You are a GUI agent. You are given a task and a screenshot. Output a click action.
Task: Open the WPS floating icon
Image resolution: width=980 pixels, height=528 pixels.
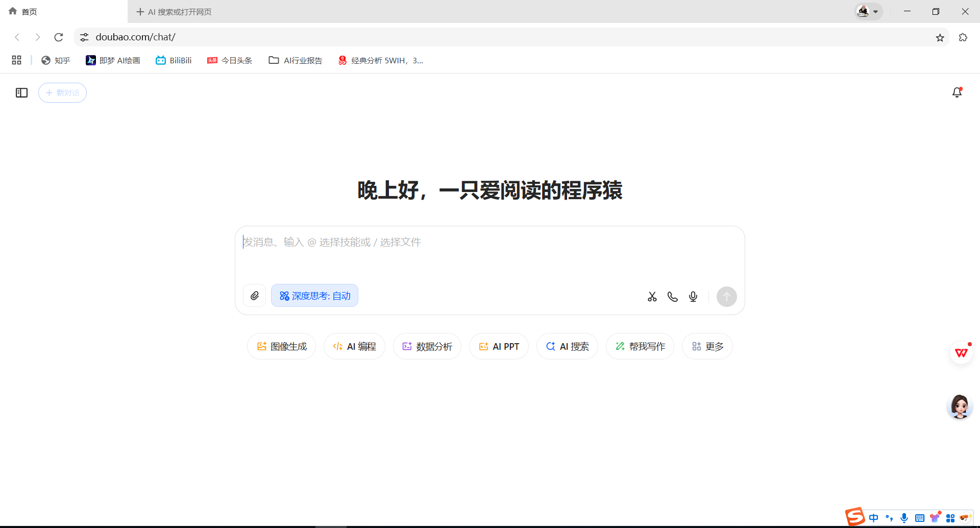click(962, 353)
